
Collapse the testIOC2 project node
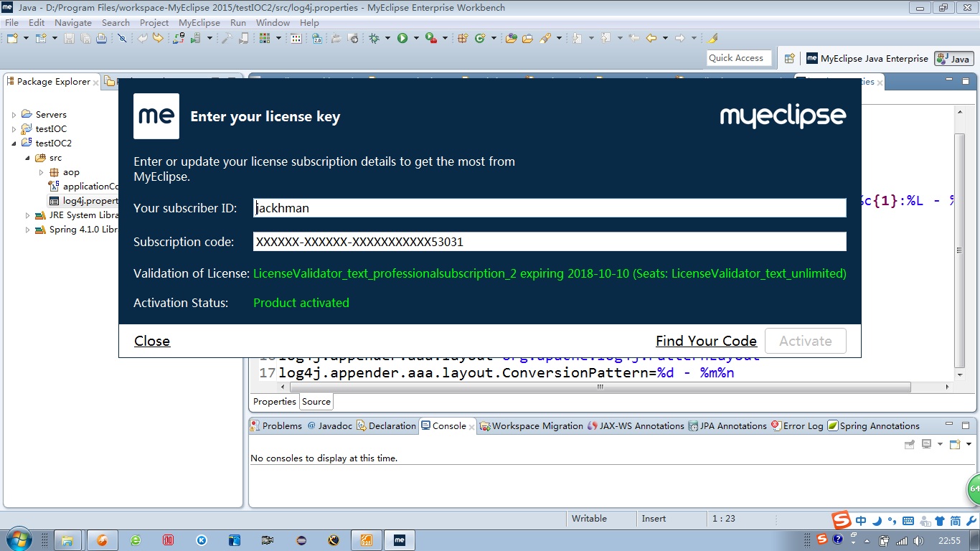(14, 143)
